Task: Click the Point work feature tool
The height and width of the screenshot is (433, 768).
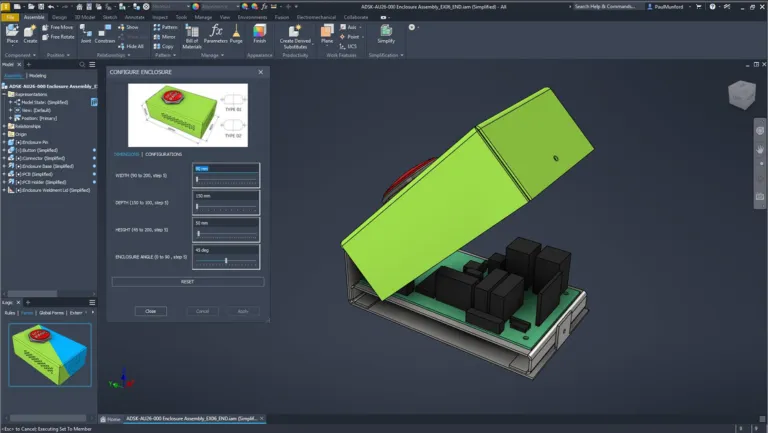Action: (x=350, y=37)
